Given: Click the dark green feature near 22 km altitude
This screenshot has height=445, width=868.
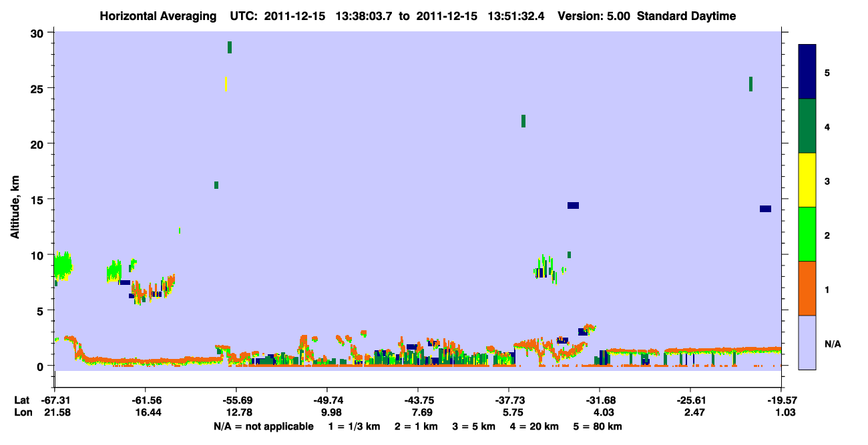Looking at the screenshot, I should point(523,121).
